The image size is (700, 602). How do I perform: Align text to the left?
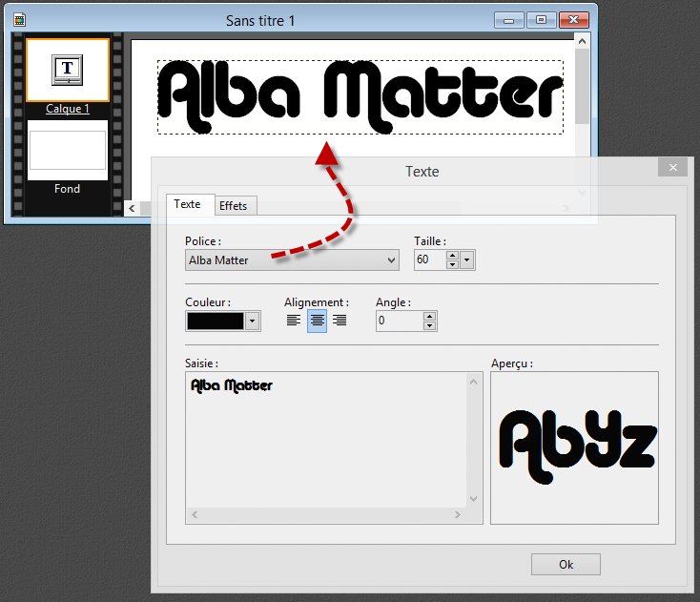pyautogui.click(x=294, y=321)
